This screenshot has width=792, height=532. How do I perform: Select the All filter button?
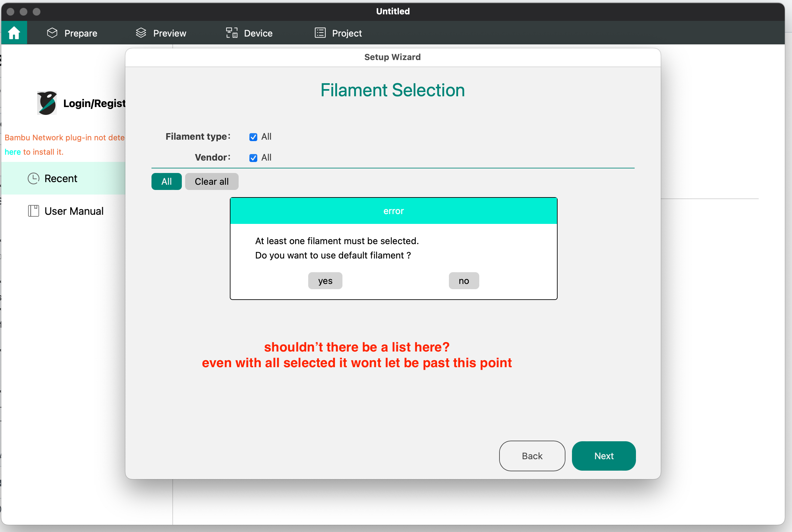(166, 181)
